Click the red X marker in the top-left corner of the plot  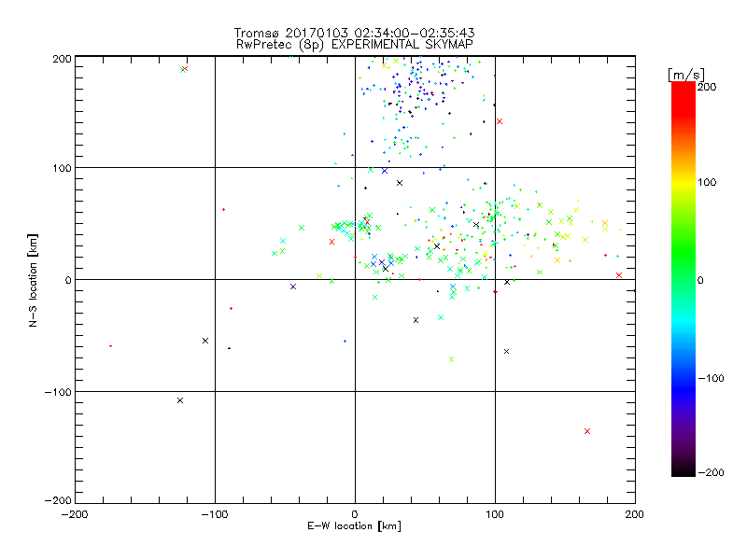(x=184, y=69)
